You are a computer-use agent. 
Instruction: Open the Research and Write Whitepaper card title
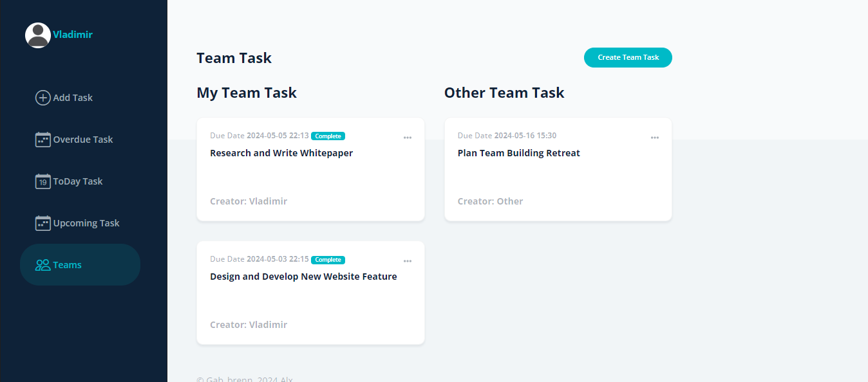pos(281,153)
